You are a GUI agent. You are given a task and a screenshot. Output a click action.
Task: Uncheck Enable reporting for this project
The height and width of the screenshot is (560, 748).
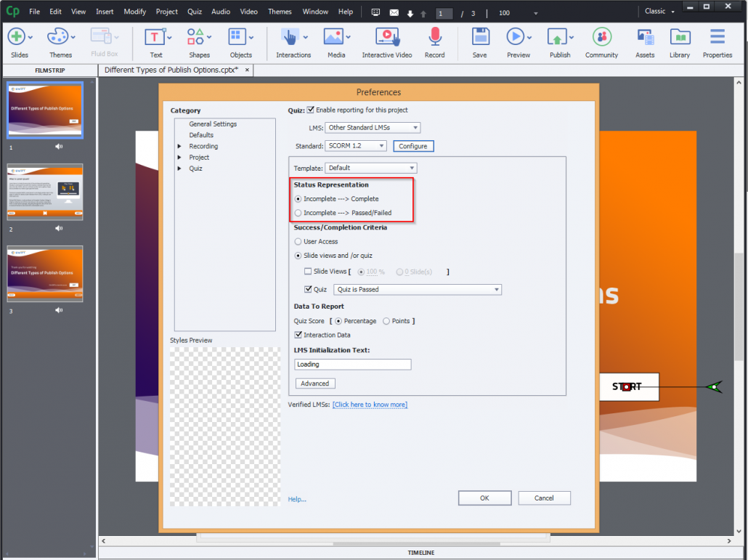310,110
